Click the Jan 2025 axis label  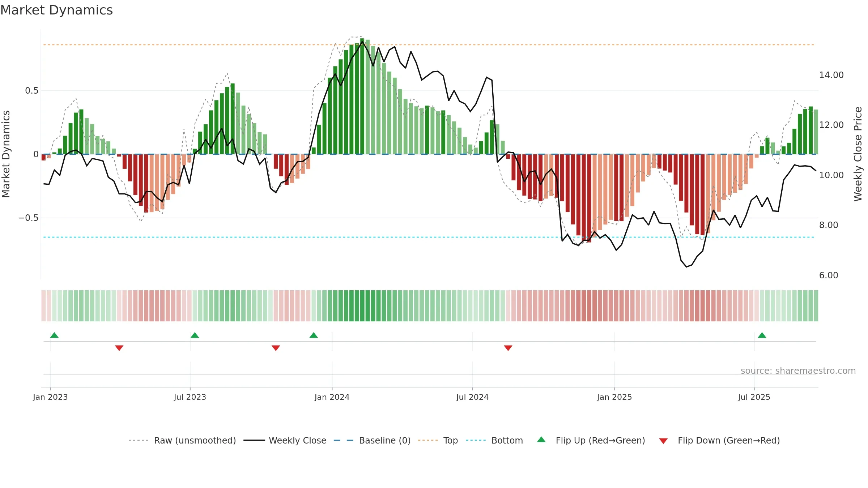click(x=614, y=397)
